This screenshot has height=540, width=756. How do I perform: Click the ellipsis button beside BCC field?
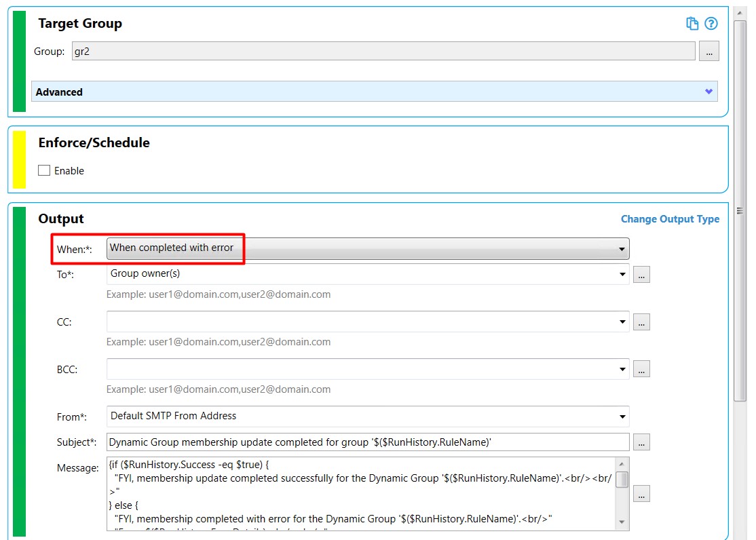tap(641, 369)
